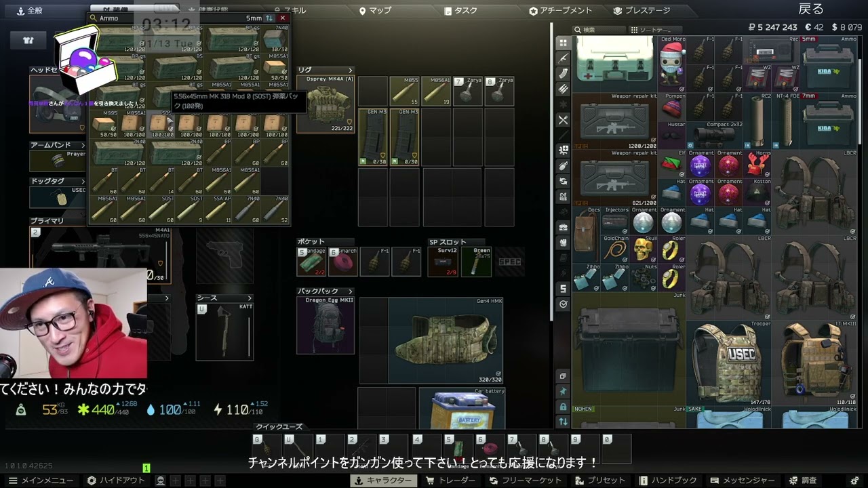This screenshot has width=868, height=488.
Task: Open the プレステージ tab
Action: tap(642, 10)
